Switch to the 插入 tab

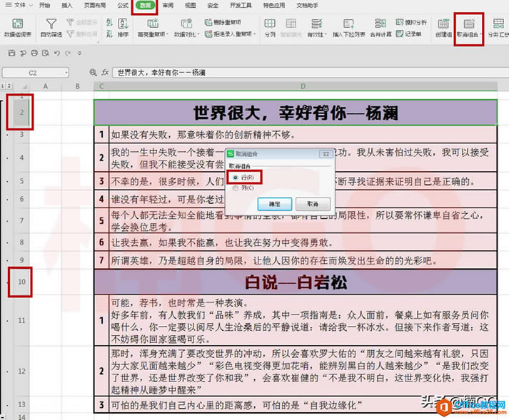[67, 5]
